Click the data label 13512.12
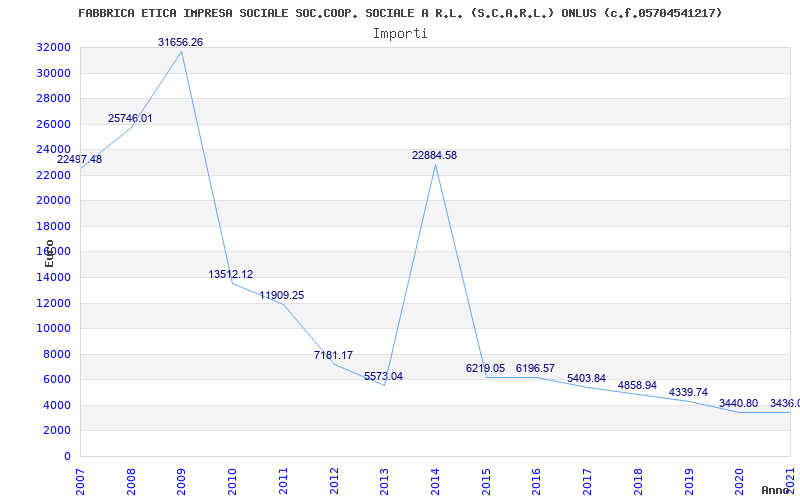The width and height of the screenshot is (800, 500). pos(231,274)
